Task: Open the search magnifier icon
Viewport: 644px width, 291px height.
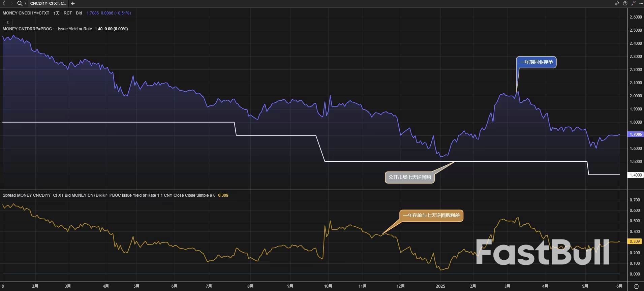Action: pyautogui.click(x=20, y=3)
